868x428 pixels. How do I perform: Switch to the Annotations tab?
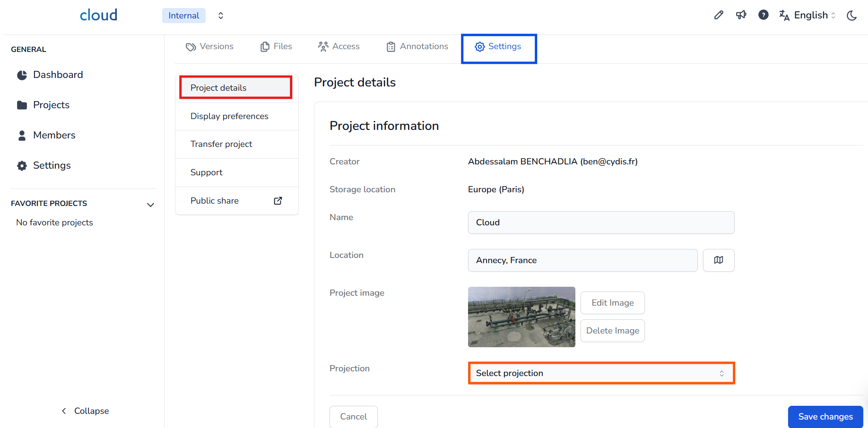pos(417,46)
